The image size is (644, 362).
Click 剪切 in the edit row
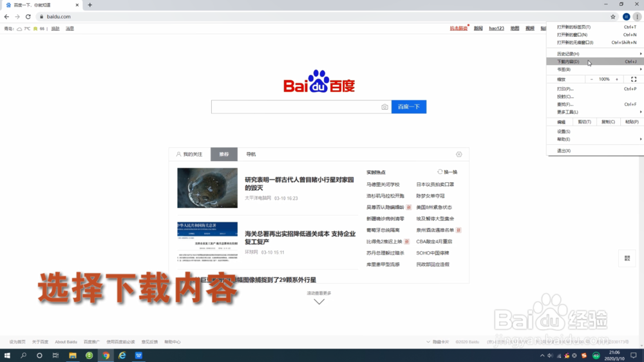tap(585, 122)
